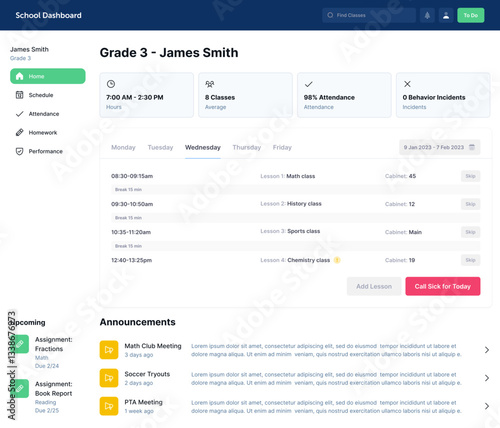This screenshot has height=428, width=500.
Task: Open the Soccer Tryouts title
Action: (x=147, y=374)
